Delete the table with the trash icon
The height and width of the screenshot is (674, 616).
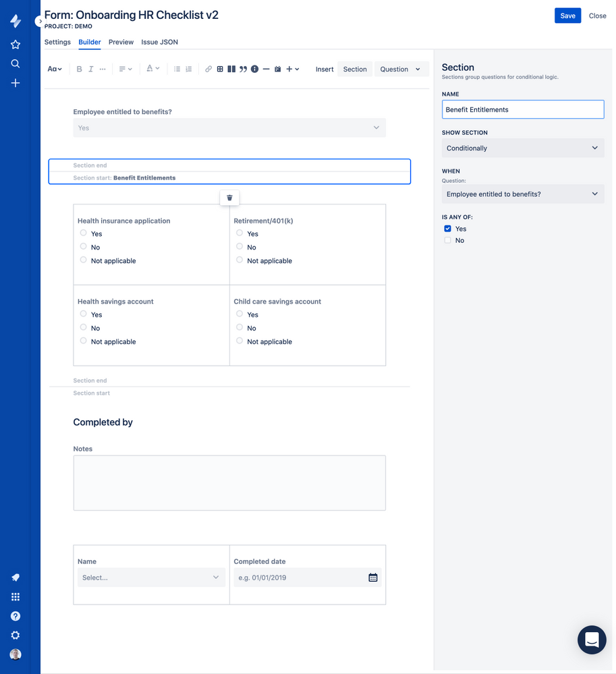tap(229, 198)
